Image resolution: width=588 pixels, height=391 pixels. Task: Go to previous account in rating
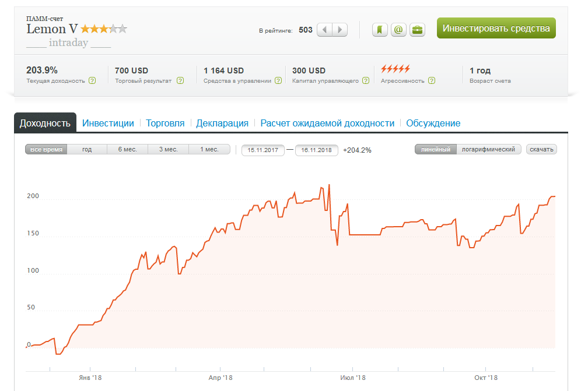325,30
